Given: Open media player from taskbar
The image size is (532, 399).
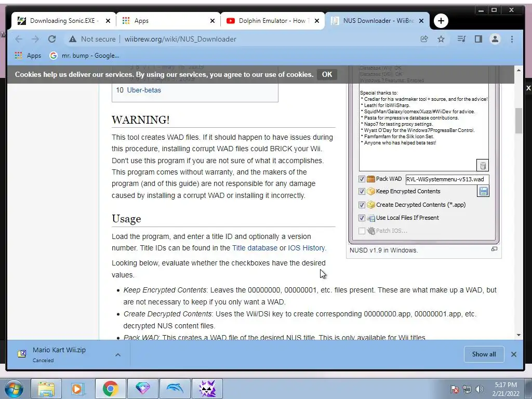Looking at the screenshot, I should (x=78, y=389).
